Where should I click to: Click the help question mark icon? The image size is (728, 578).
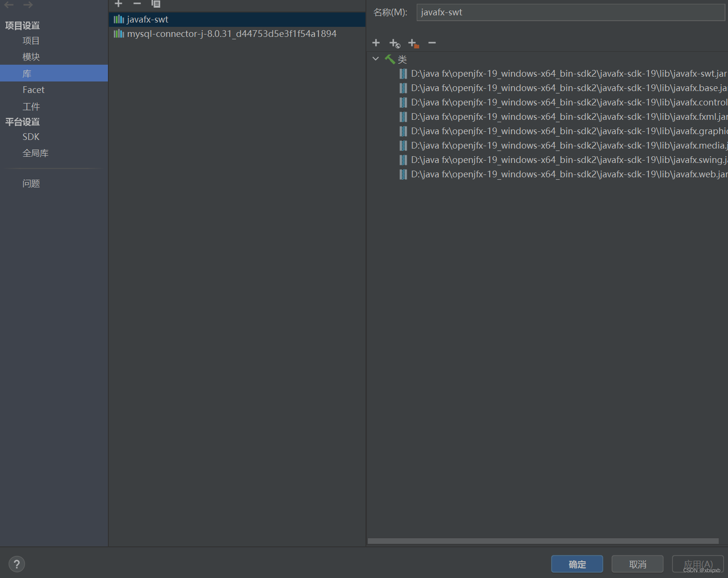tap(16, 564)
